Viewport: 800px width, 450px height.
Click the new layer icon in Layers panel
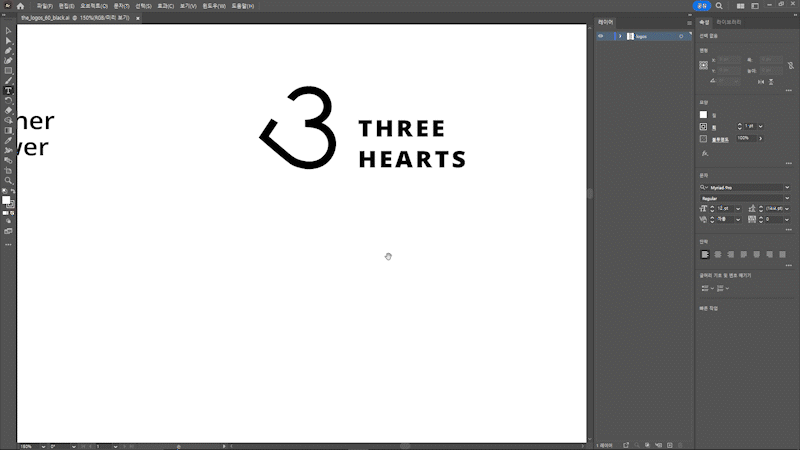point(670,445)
